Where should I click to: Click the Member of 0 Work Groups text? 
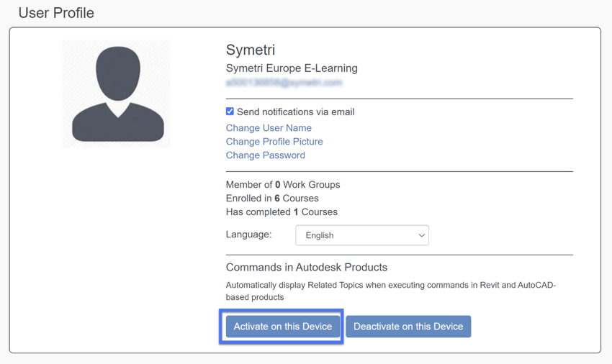(x=283, y=185)
